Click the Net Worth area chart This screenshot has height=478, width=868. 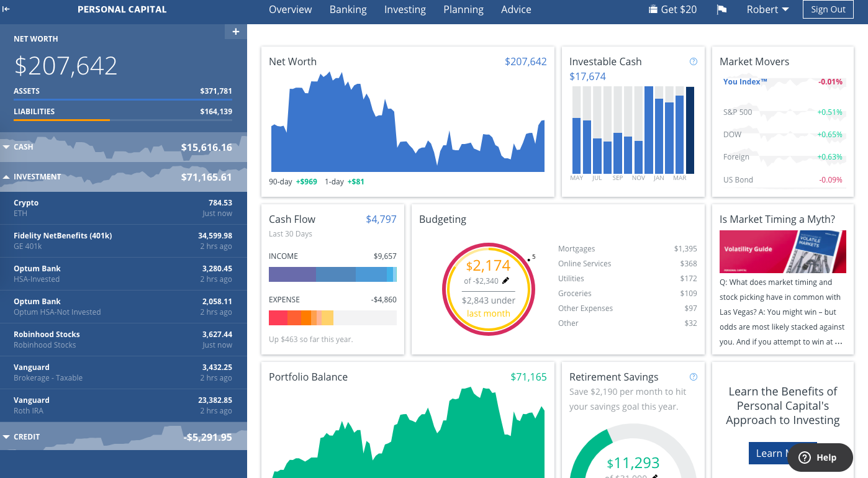pyautogui.click(x=407, y=123)
